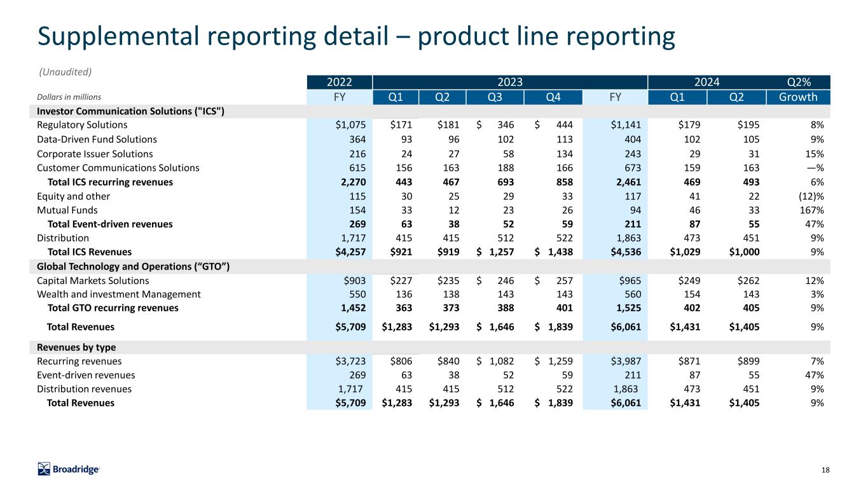Click the Capital Markets Solutions row label
This screenshot has width=868, height=488.
click(93, 280)
